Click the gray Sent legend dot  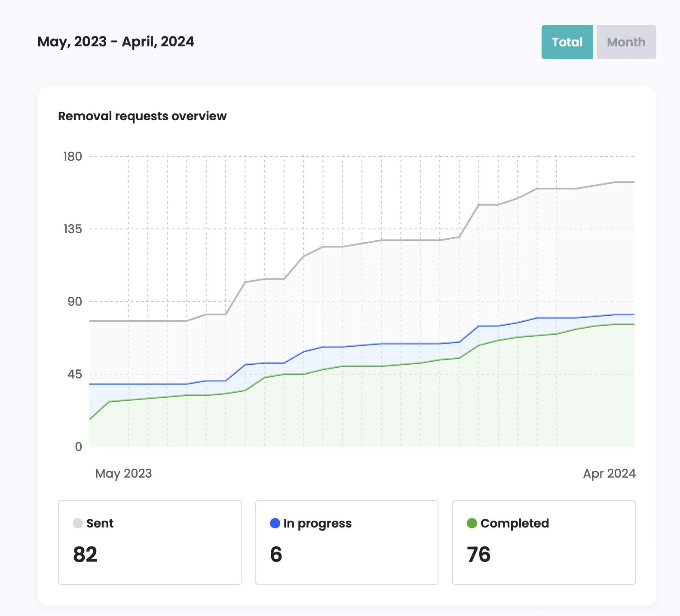[x=78, y=523]
